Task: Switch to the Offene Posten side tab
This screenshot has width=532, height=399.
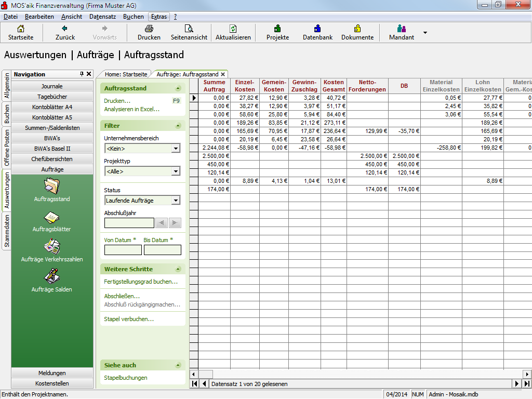Action: click(x=7, y=147)
